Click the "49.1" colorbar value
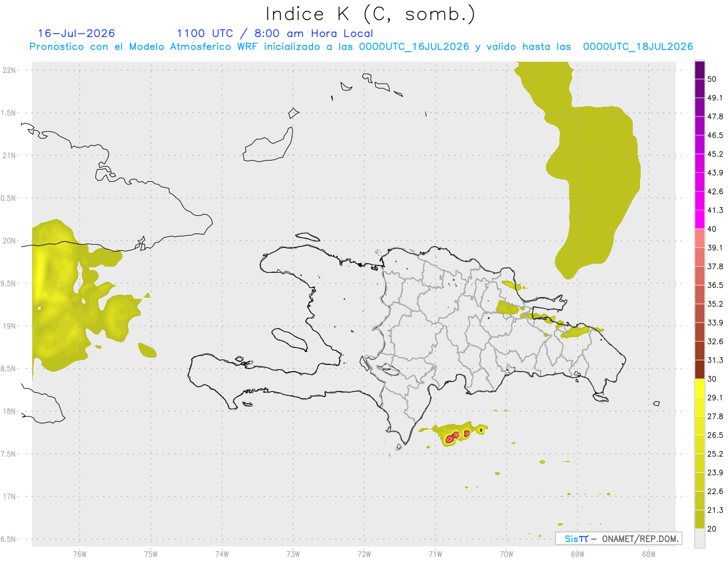Viewport: 728px width, 562px height. point(716,98)
